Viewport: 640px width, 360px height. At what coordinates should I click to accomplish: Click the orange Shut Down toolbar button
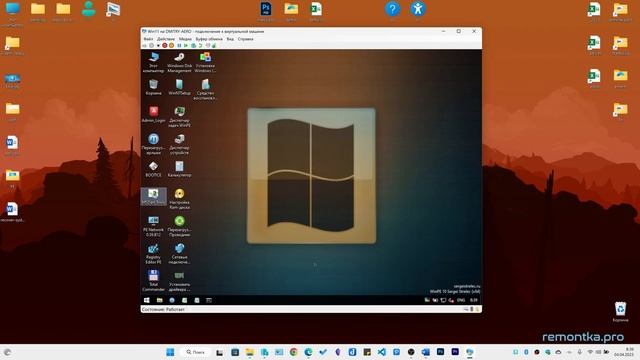click(171, 45)
